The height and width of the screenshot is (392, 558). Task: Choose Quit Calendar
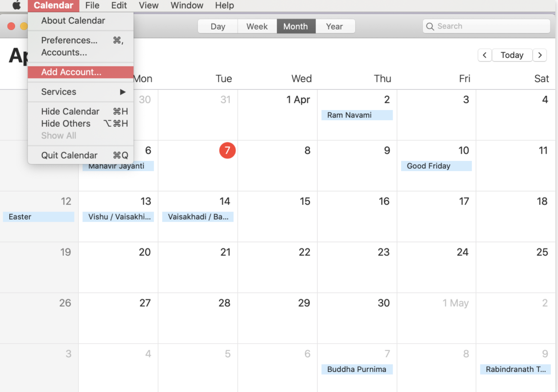[69, 155]
